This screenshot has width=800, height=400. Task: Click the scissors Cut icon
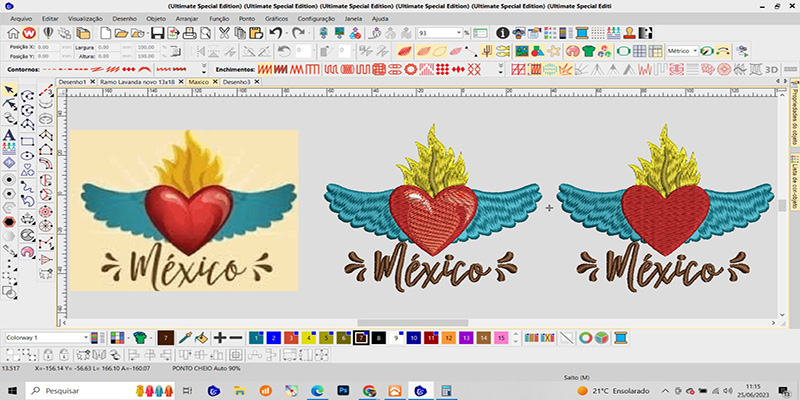224,33
